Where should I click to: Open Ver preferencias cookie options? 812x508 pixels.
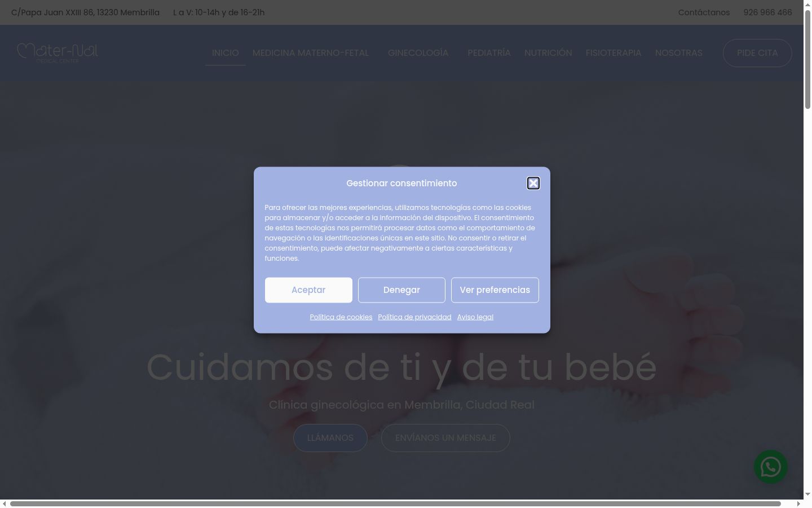pos(495,290)
